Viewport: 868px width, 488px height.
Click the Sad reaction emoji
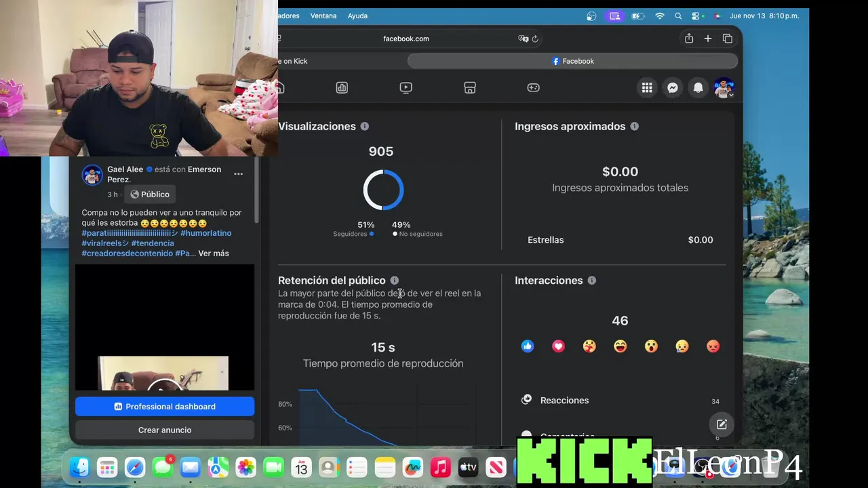click(x=682, y=346)
